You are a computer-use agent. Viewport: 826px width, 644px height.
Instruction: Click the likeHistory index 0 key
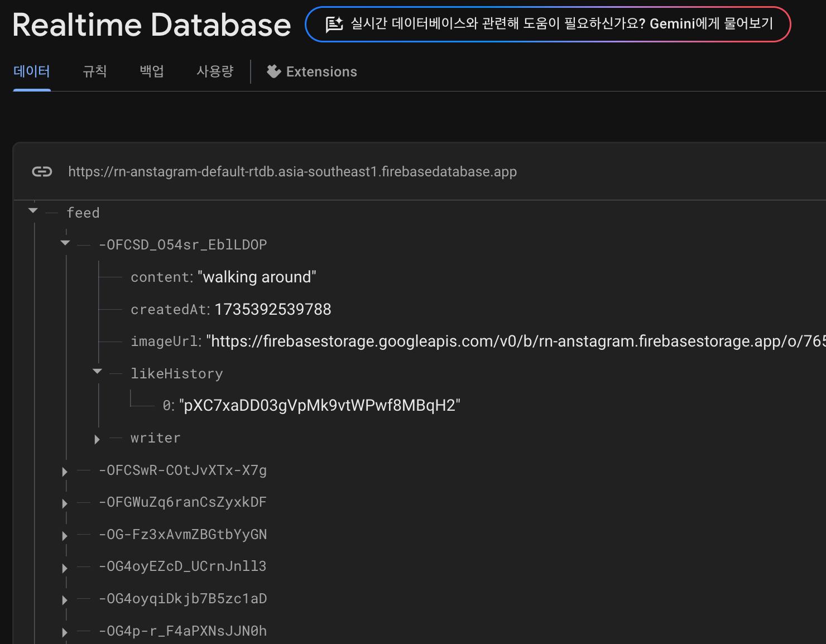[167, 406]
